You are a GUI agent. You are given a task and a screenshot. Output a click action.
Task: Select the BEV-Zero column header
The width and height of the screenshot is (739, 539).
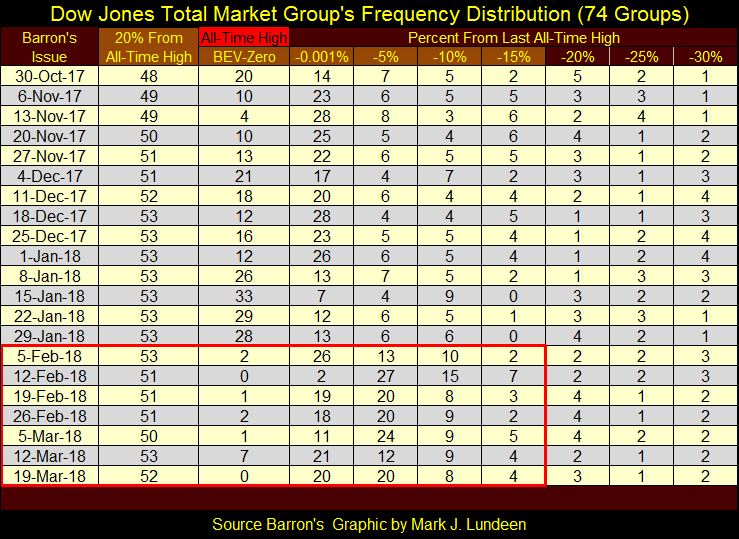pyautogui.click(x=244, y=56)
